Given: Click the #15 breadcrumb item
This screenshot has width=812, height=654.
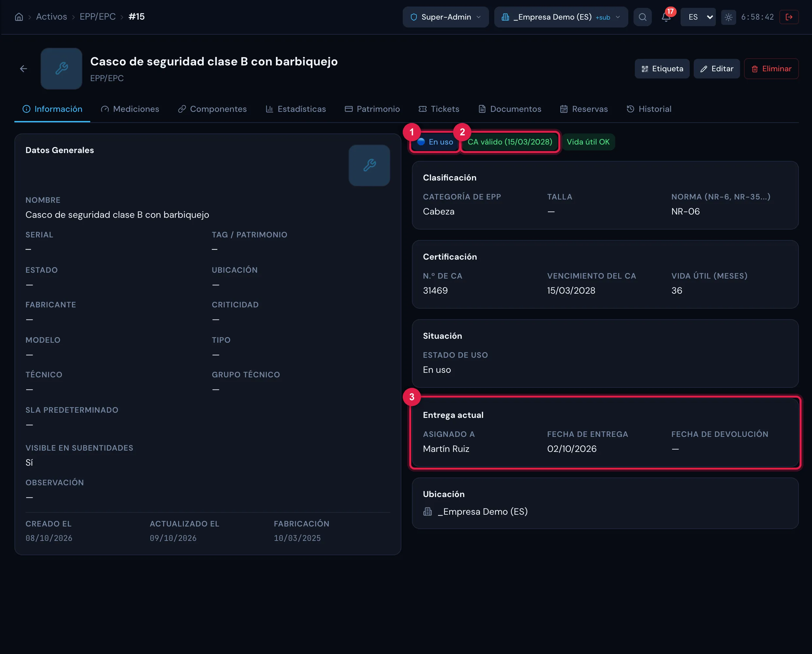Looking at the screenshot, I should click(136, 17).
